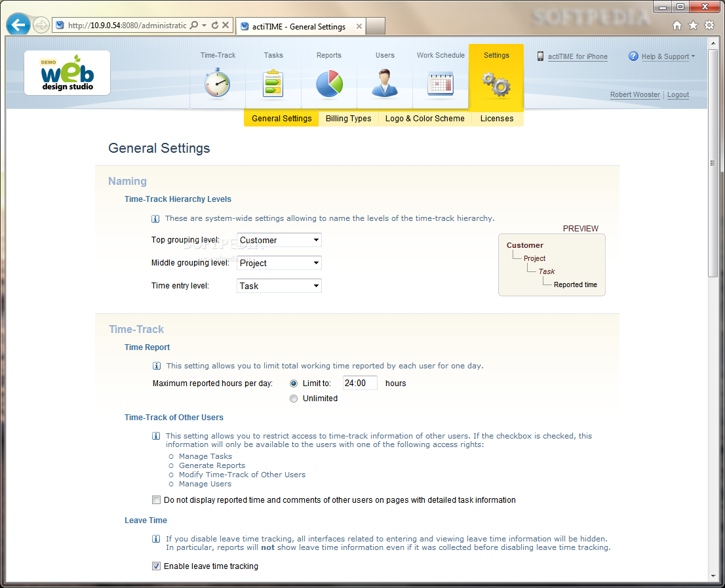Click the Settings gears icon

click(496, 84)
